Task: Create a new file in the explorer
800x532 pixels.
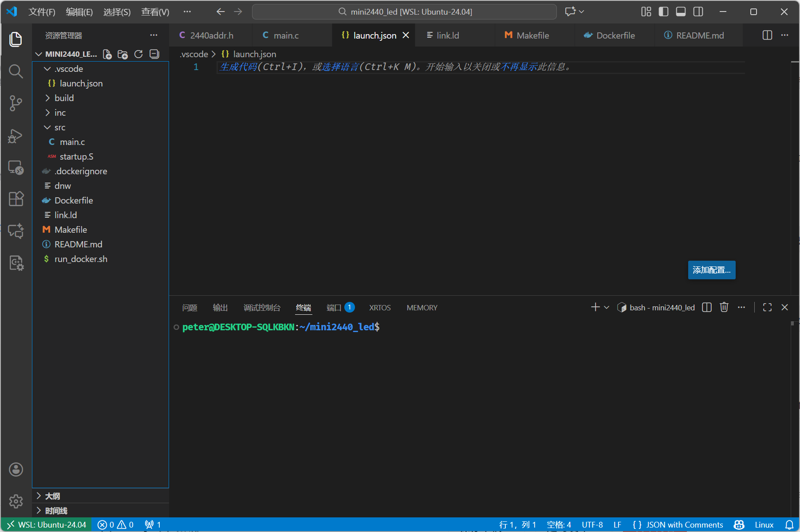Action: [x=107, y=54]
